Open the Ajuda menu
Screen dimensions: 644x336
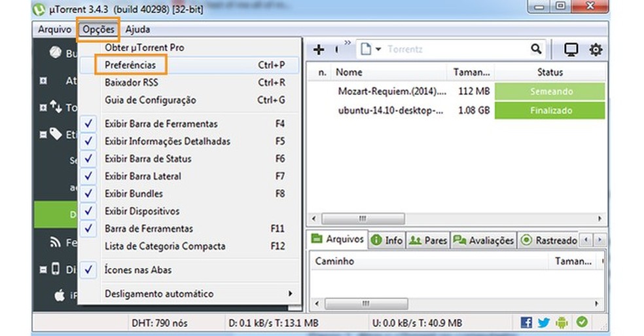[x=137, y=29]
